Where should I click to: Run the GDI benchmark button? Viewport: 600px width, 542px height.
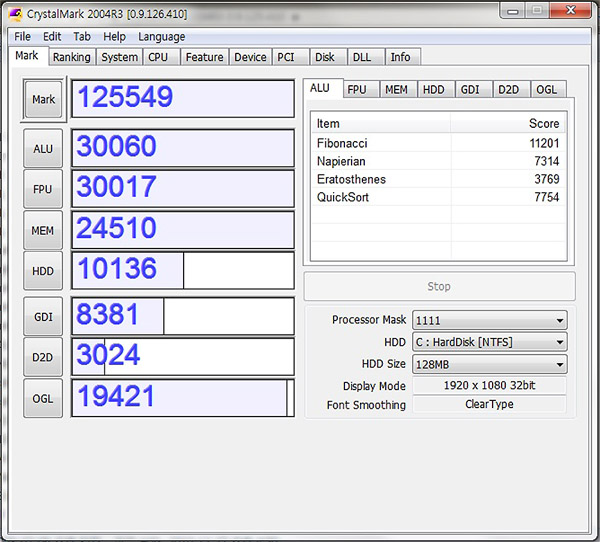pos(43,317)
